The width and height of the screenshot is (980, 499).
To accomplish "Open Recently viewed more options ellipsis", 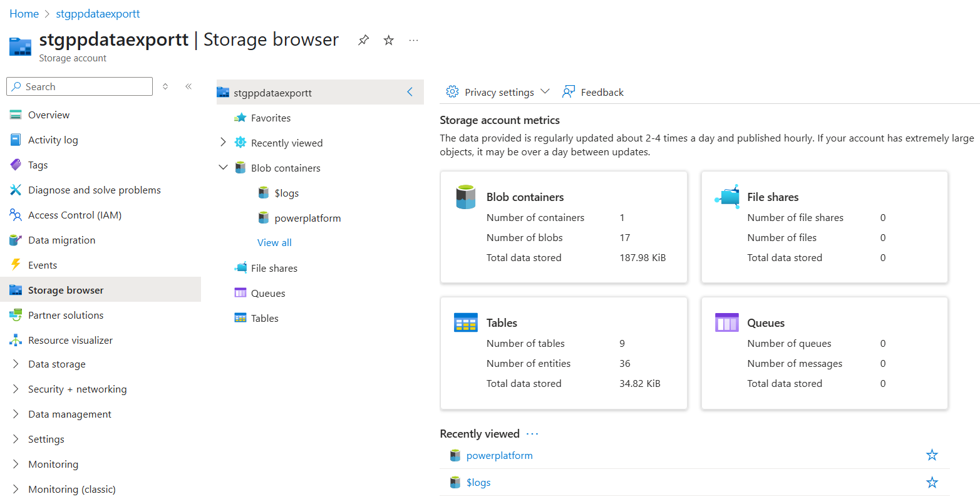I will tap(532, 434).
